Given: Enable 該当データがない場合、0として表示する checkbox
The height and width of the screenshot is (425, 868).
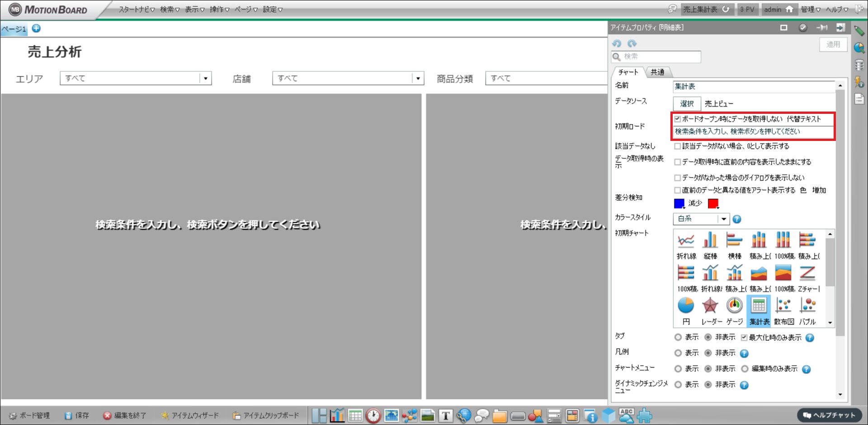Looking at the screenshot, I should coord(677,146).
